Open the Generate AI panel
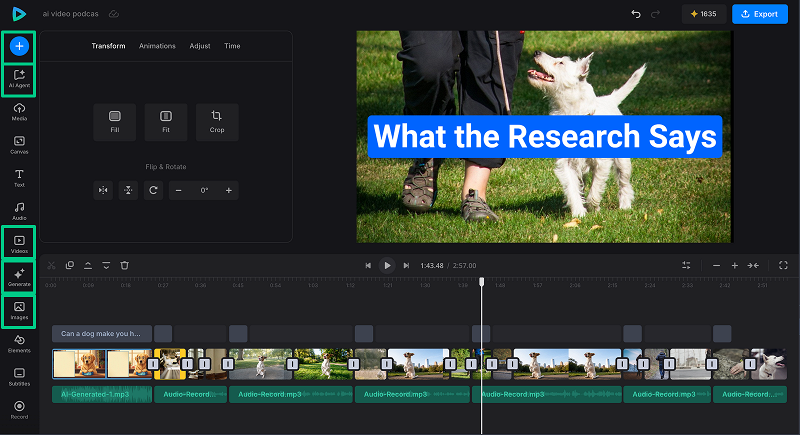The height and width of the screenshot is (435, 800). (x=19, y=277)
